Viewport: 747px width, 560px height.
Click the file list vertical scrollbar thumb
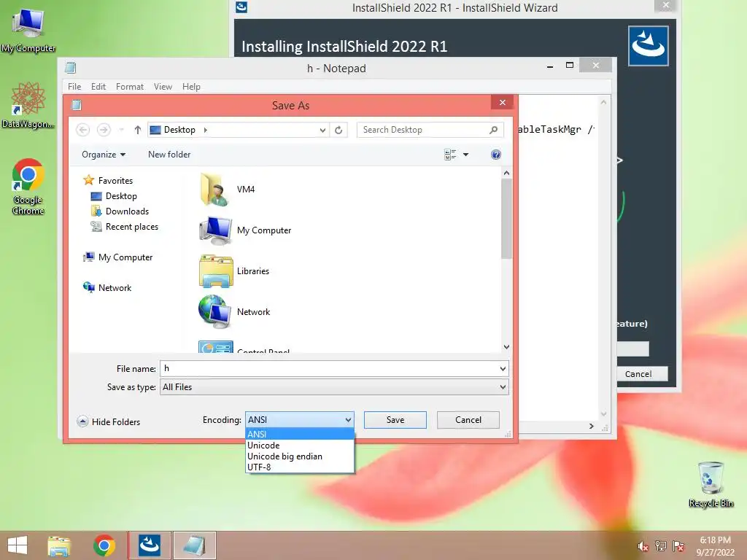pyautogui.click(x=506, y=219)
